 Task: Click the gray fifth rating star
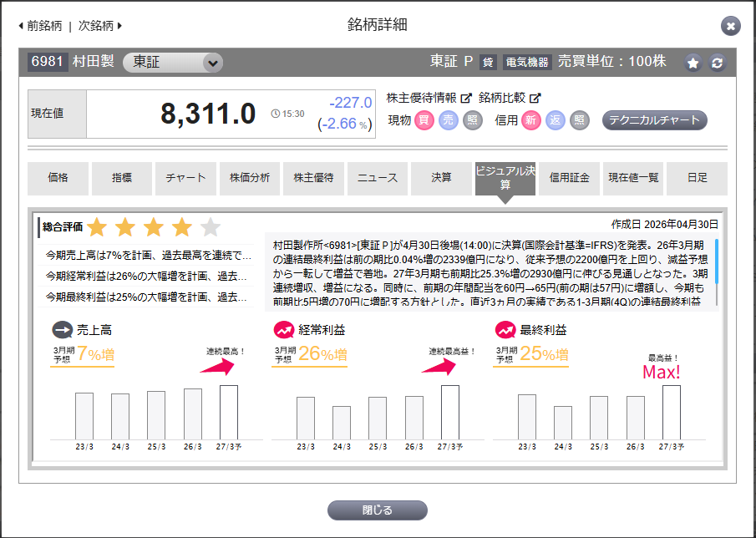tap(211, 227)
